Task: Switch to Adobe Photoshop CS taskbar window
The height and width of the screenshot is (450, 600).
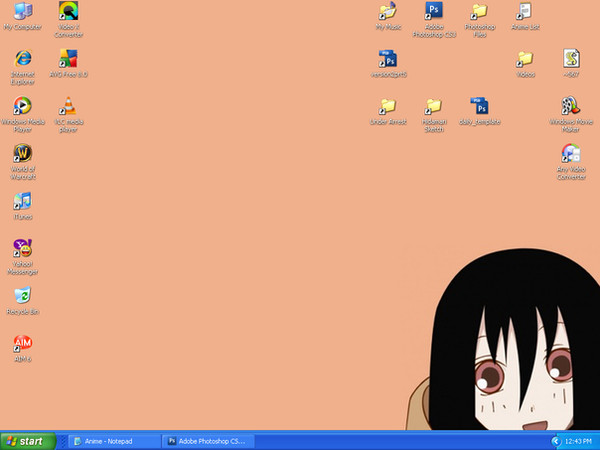Action: (208, 440)
